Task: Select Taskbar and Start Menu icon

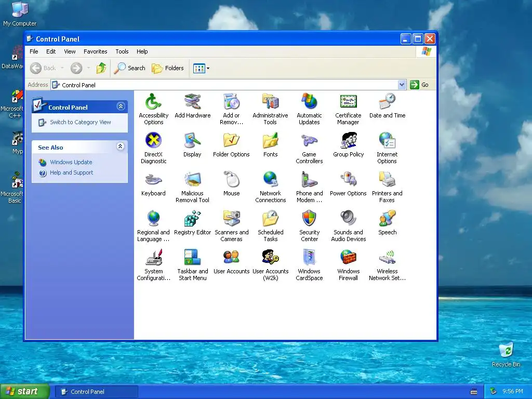Action: click(x=192, y=258)
